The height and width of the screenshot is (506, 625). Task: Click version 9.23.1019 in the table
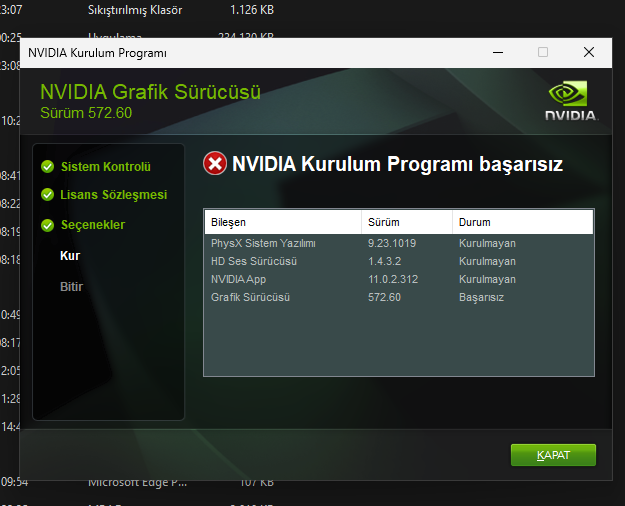point(392,243)
